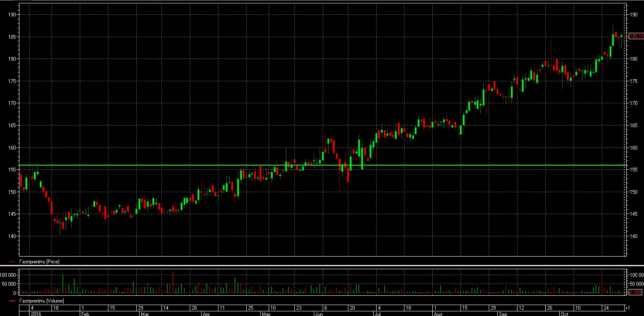
Task: Click the 2016 year label on the time axis
Action: coord(35,314)
